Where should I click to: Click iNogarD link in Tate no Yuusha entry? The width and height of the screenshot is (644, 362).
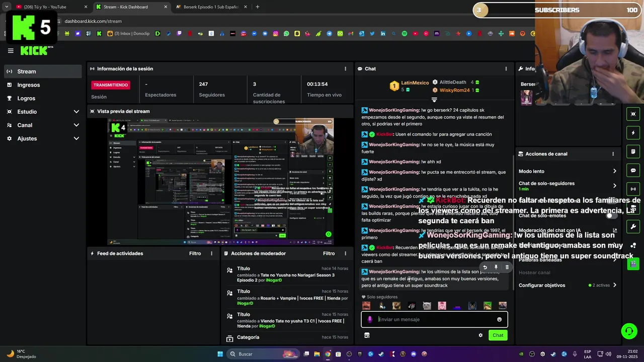pos(274,281)
